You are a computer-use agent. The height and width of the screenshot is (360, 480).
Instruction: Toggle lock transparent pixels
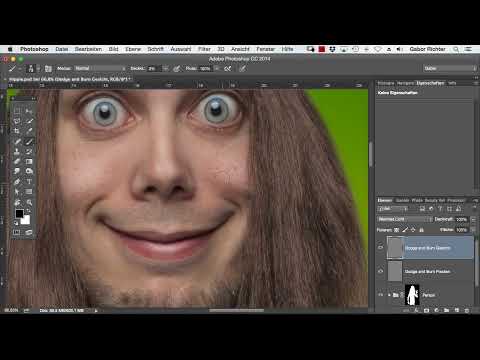point(396,230)
